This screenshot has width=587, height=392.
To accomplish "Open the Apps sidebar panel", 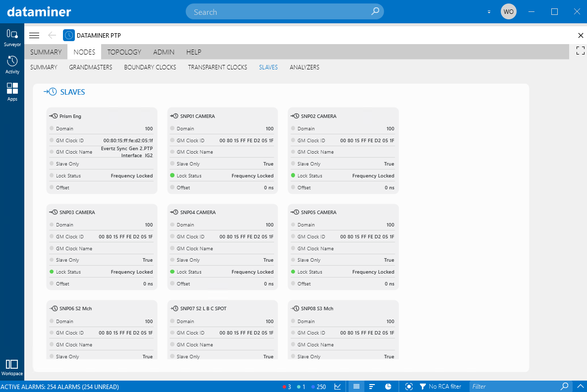I will click(x=12, y=92).
